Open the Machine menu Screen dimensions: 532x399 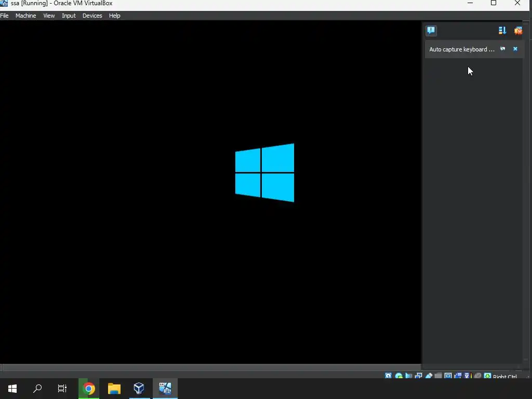click(x=26, y=16)
